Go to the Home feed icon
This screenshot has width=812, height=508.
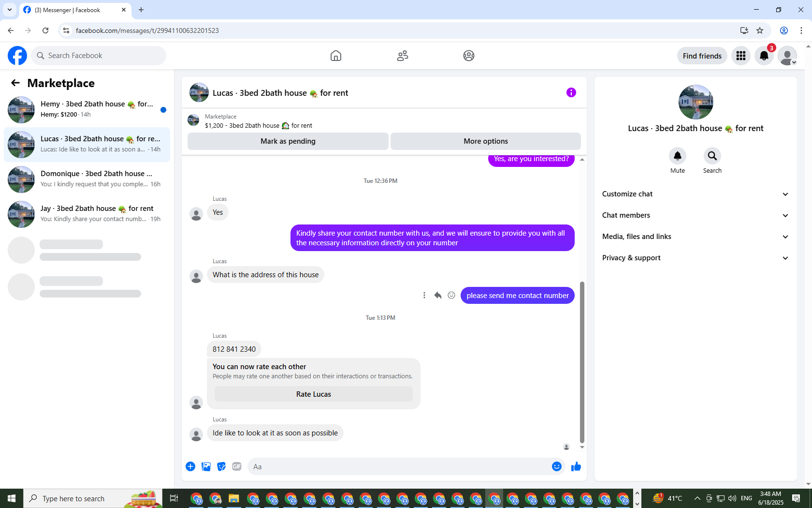point(336,56)
